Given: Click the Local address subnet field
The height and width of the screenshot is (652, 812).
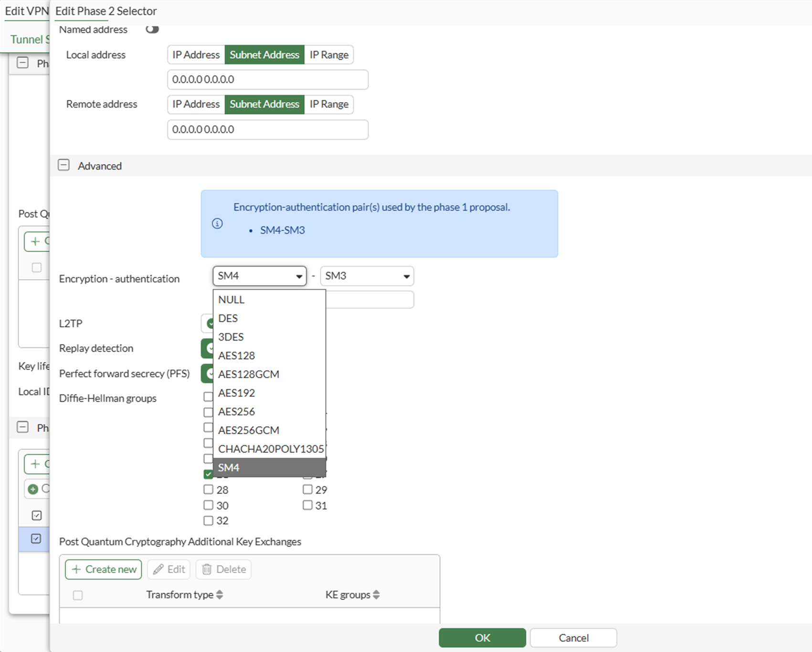Looking at the screenshot, I should tap(268, 79).
